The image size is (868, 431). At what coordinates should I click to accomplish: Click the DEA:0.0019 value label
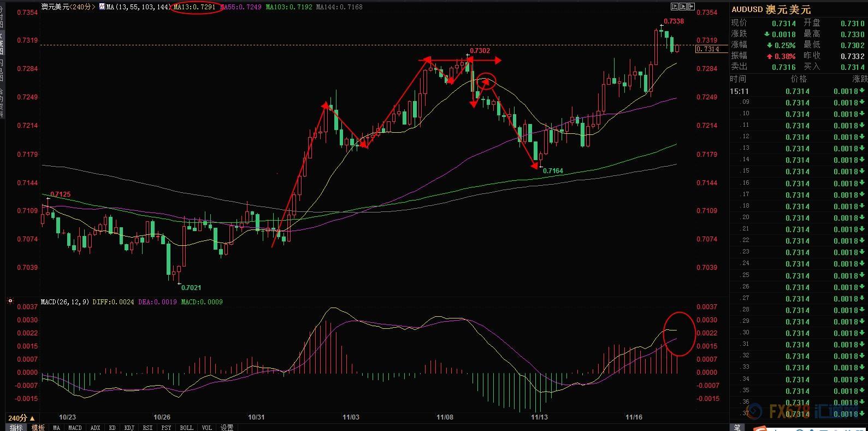click(157, 302)
